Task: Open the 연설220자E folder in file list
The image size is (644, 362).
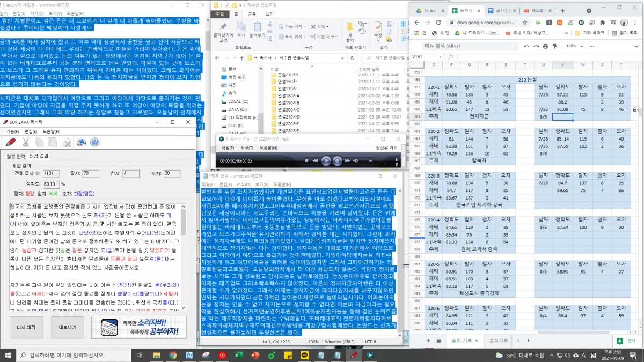Action: [288, 123]
